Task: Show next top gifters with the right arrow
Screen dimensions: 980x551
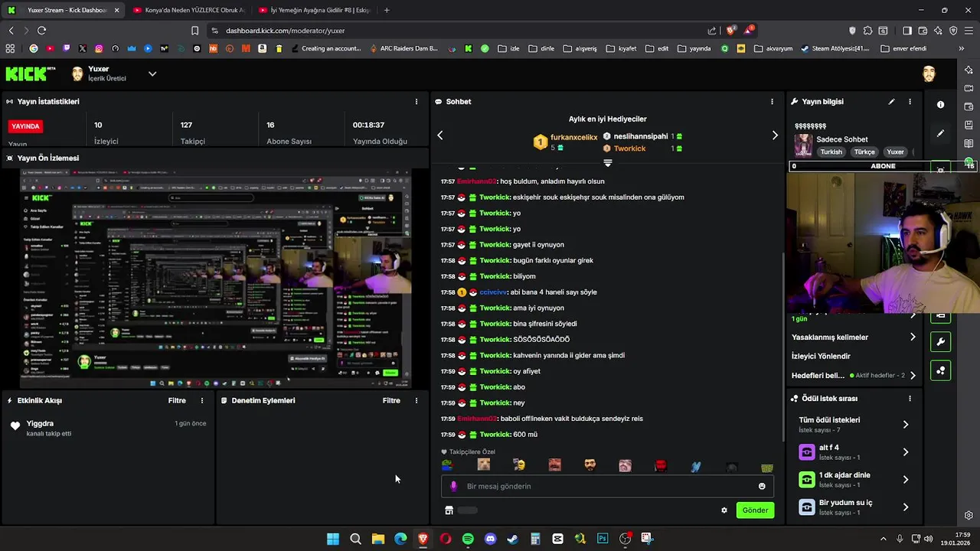Action: tap(775, 135)
